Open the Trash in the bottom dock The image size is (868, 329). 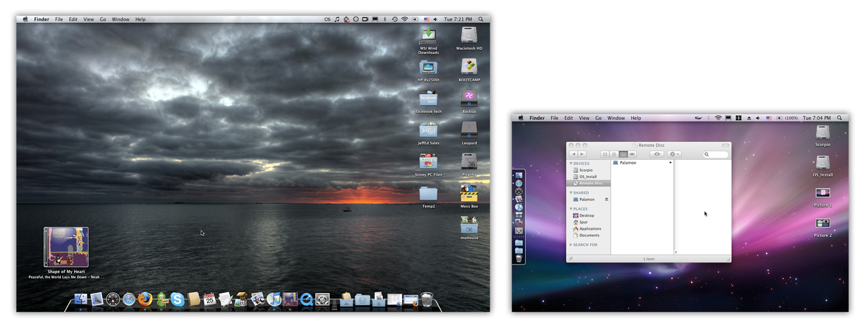point(427,299)
